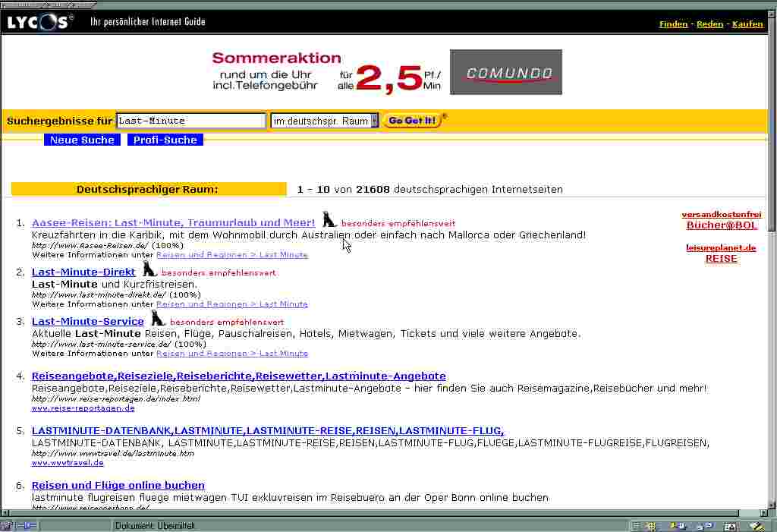The width and height of the screenshot is (777, 532).
Task: Open Composer icon in status bar
Action: pyautogui.click(x=756, y=526)
